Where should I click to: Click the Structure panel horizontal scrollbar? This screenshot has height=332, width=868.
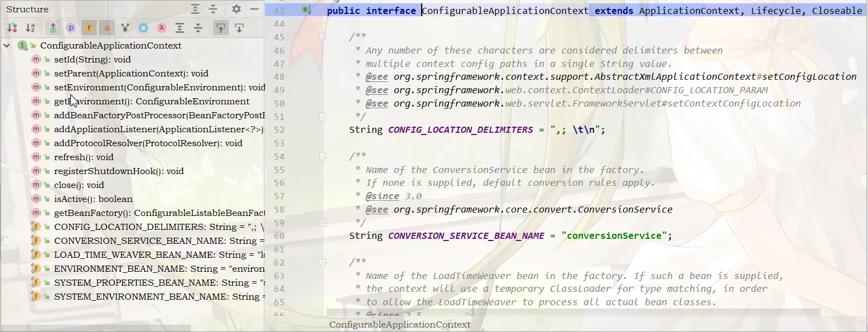point(95,329)
